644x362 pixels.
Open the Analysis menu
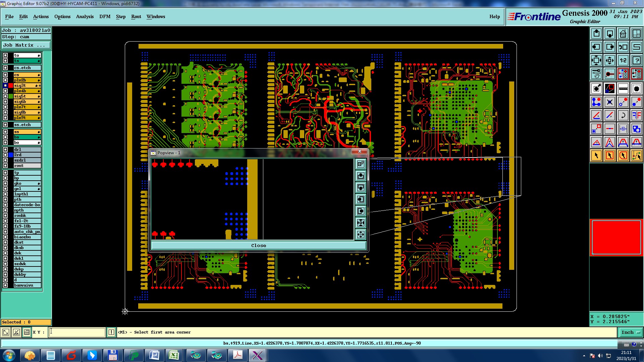point(85,16)
